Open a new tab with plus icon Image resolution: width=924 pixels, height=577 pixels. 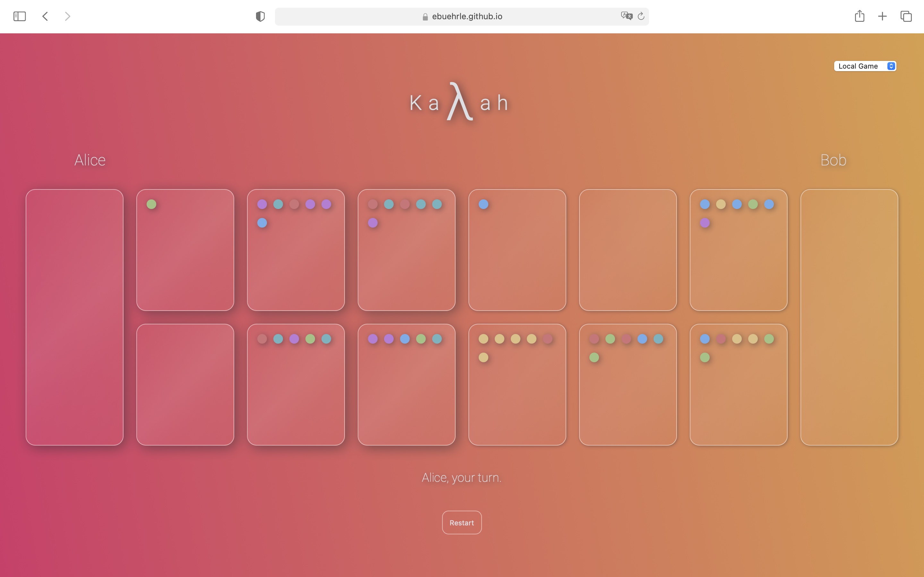point(882,16)
